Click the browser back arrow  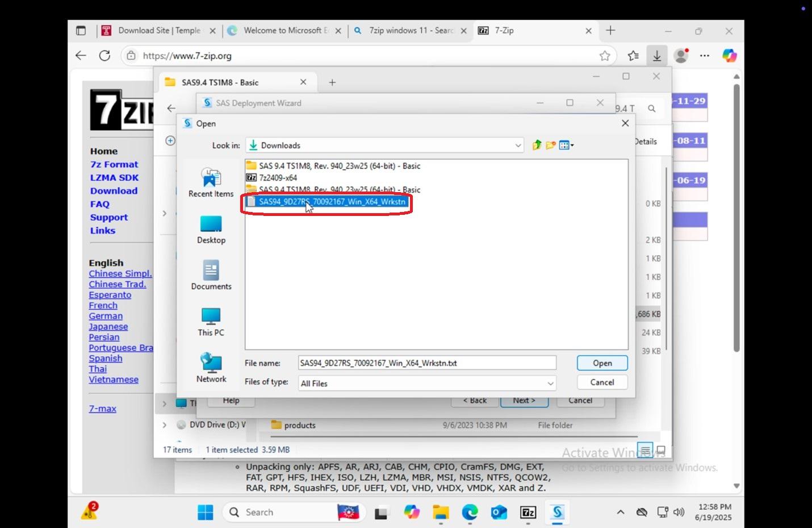point(81,56)
